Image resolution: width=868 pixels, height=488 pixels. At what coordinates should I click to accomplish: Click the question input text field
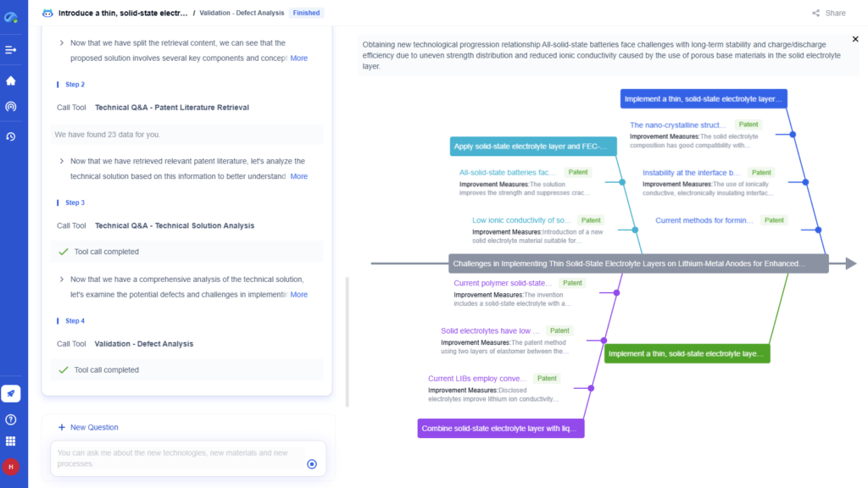[x=176, y=458]
